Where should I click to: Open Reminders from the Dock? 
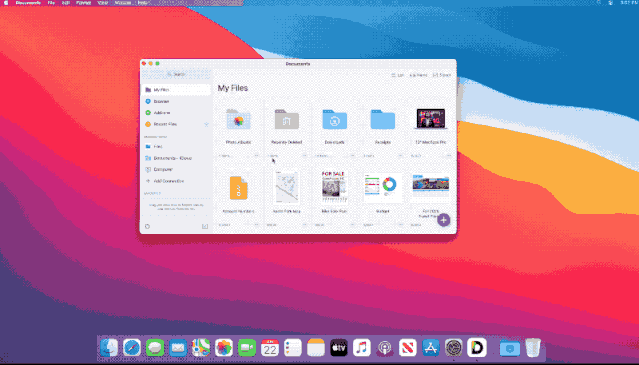click(293, 348)
